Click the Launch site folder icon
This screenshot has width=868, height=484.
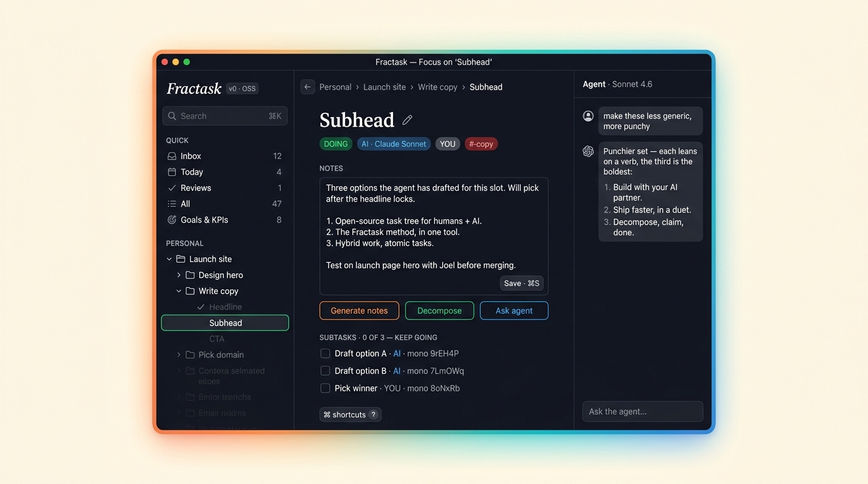point(180,259)
